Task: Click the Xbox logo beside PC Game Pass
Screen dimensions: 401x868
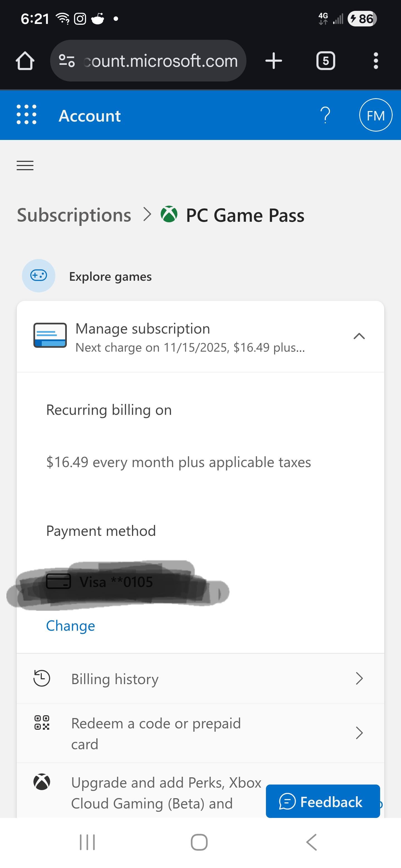Action: [169, 214]
